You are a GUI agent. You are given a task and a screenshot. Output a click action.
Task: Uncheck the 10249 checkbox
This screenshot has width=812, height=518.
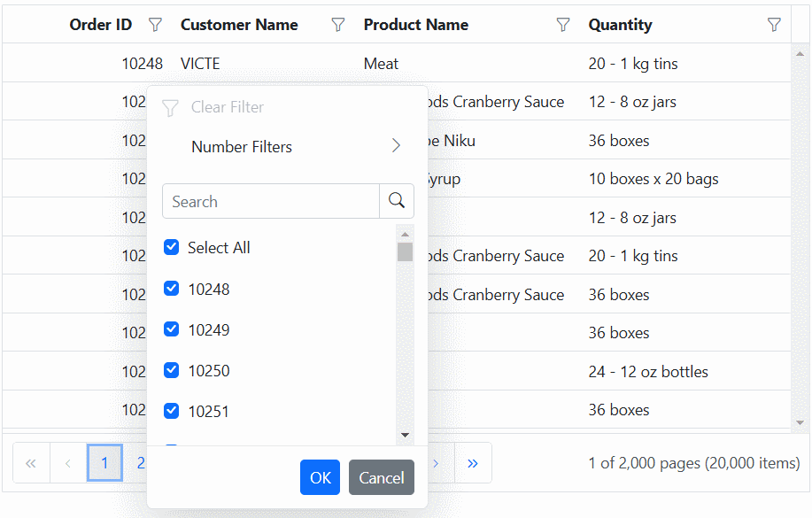172,329
